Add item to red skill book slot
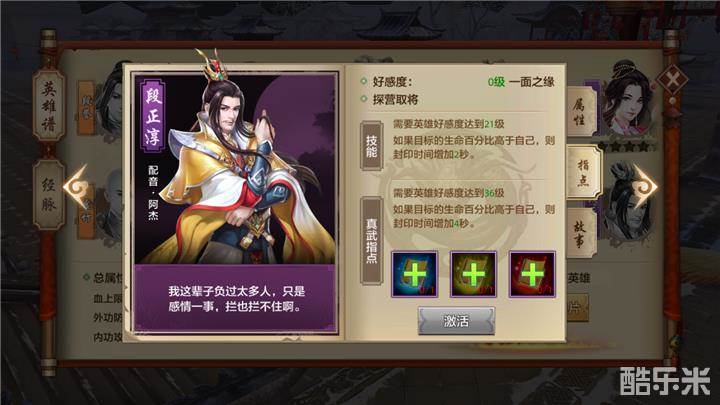This screenshot has width=720, height=405. [532, 274]
